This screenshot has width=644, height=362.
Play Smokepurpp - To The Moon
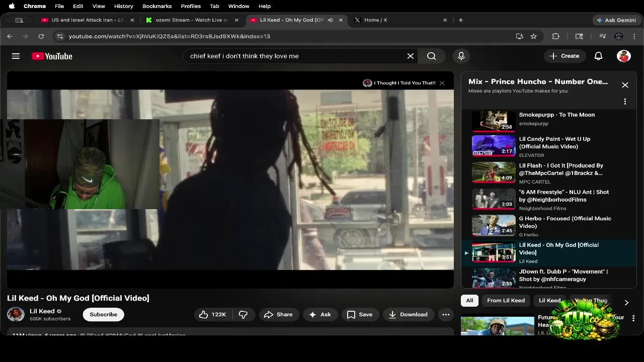(x=548, y=121)
